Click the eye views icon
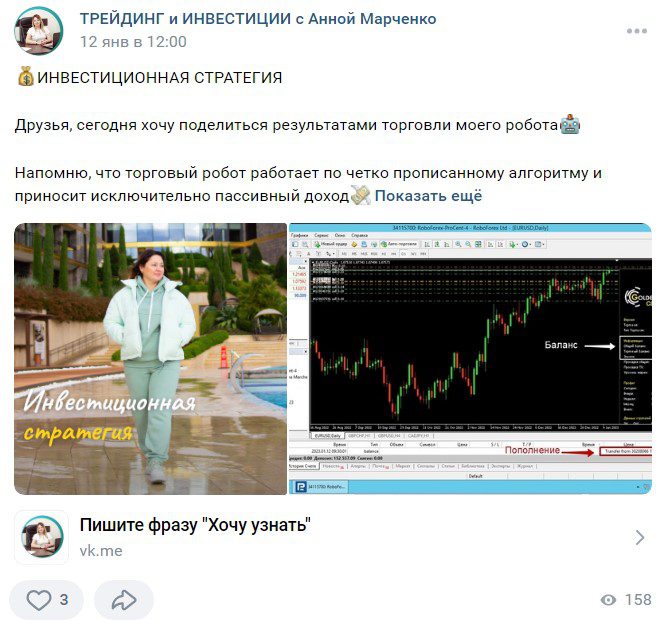This screenshot has height=622, width=670. click(x=608, y=600)
